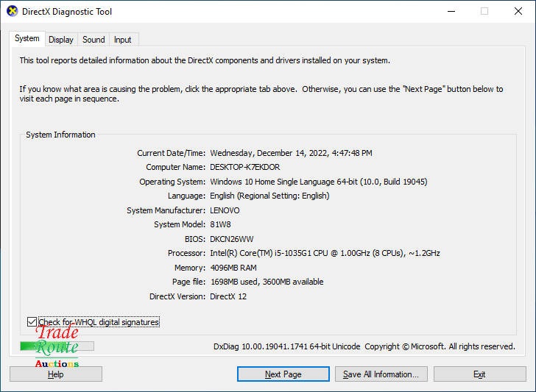The height and width of the screenshot is (392, 536).
Task: Click the grayed-out maximize window button
Action: click(484, 12)
